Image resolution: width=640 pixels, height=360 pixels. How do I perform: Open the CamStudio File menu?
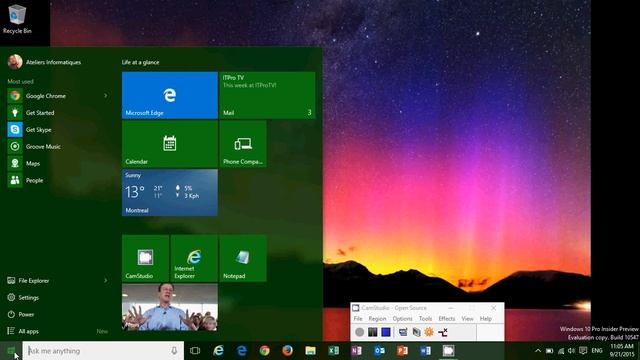[358, 318]
